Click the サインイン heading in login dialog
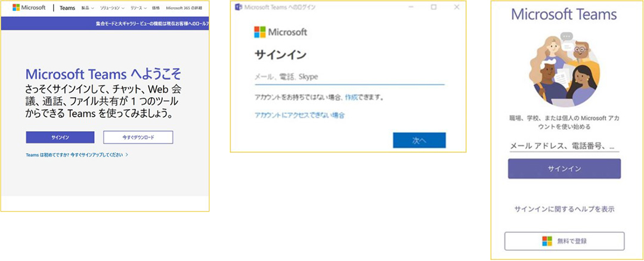This screenshot has height=261, width=644. coord(280,55)
